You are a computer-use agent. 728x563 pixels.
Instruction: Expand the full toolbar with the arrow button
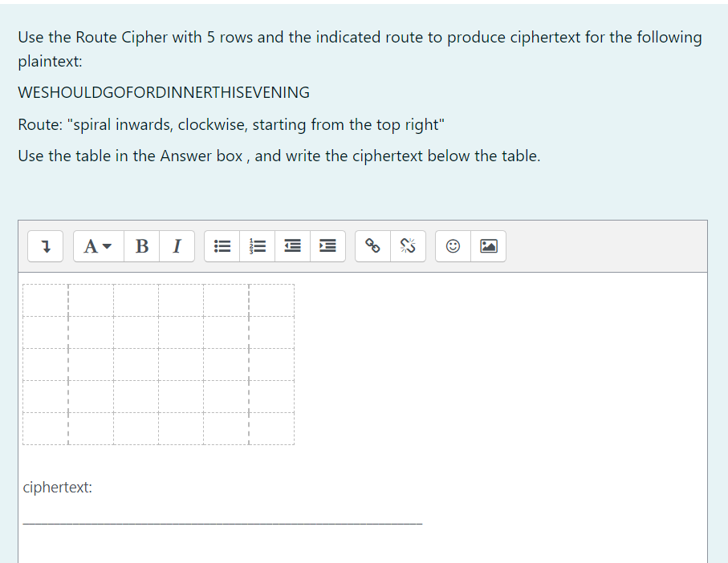click(x=45, y=246)
